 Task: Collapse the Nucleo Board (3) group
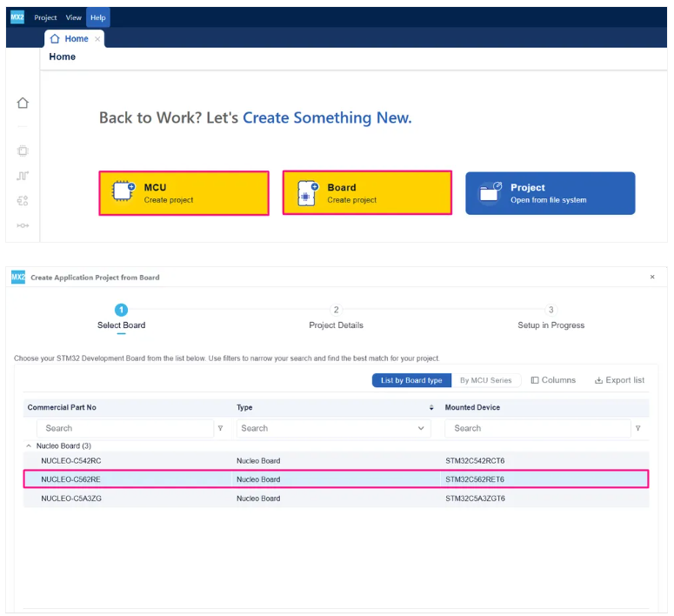coord(29,446)
